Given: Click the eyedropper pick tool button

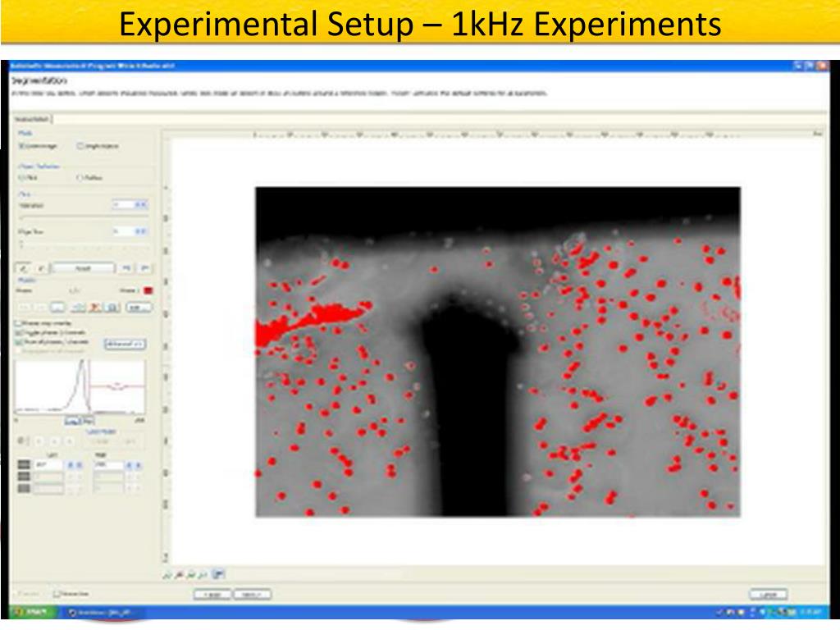Looking at the screenshot, I should [22, 267].
